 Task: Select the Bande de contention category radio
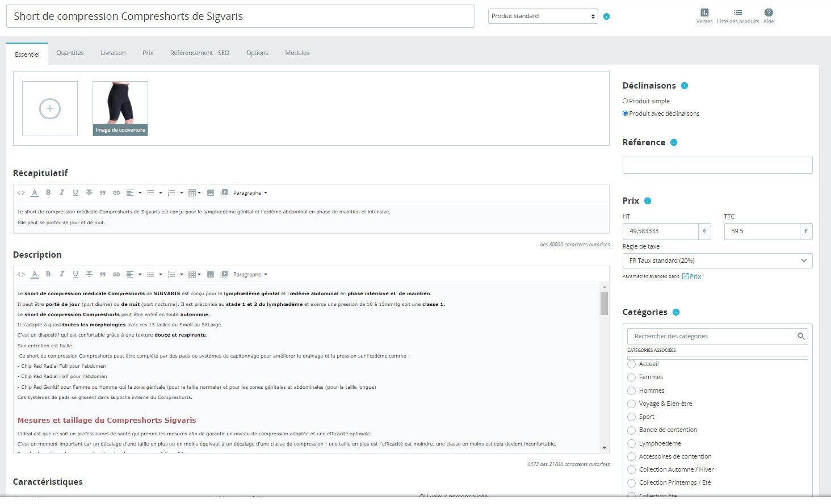(x=631, y=430)
